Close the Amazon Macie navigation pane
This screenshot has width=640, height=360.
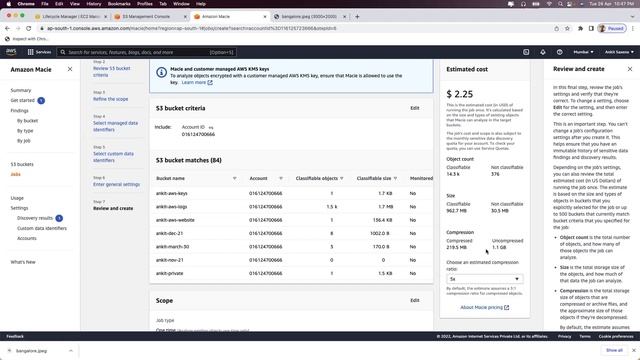point(70,69)
